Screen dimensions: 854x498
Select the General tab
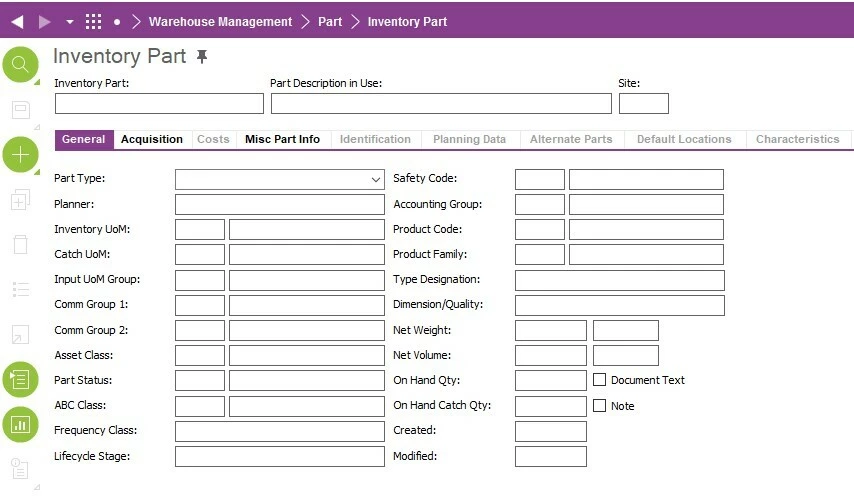[x=84, y=139]
